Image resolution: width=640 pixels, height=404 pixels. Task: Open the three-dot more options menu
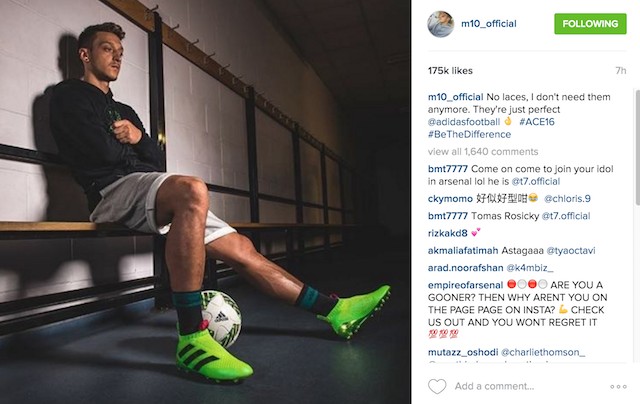click(x=618, y=386)
